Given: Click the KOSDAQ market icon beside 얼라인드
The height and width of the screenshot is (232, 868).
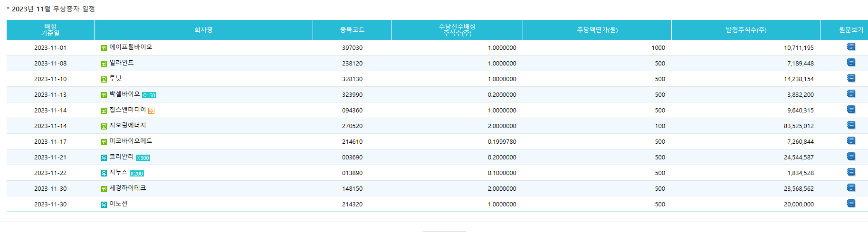Looking at the screenshot, I should (104, 64).
